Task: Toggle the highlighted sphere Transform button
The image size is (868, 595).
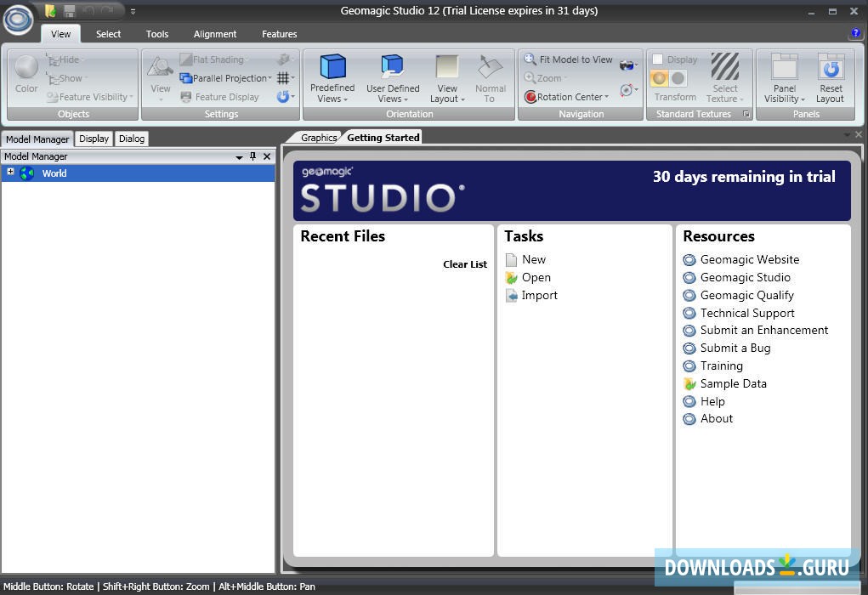Action: click(x=660, y=78)
